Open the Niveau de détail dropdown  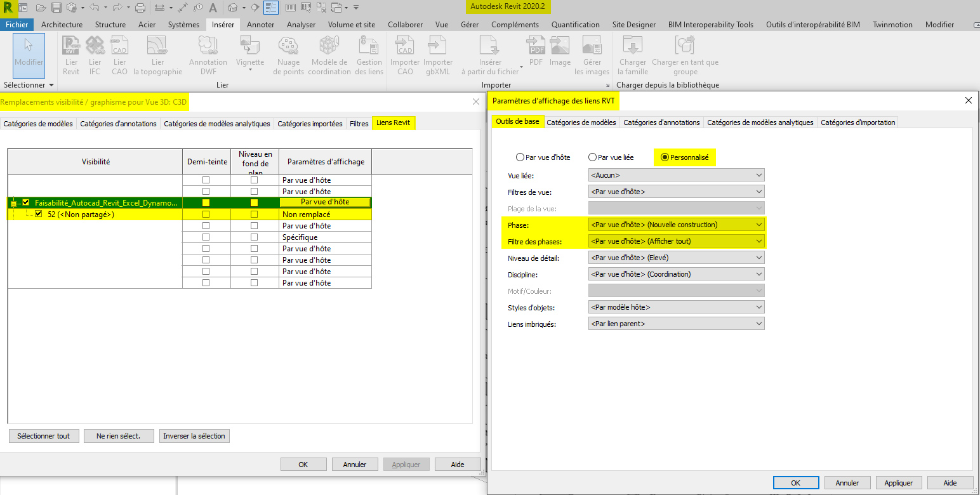click(x=676, y=258)
